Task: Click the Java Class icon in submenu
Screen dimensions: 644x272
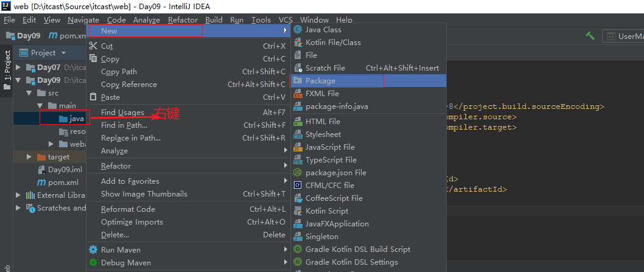Action: 298,30
